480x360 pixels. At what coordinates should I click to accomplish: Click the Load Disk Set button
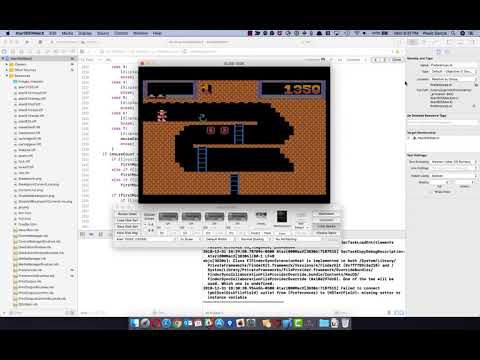127,220
